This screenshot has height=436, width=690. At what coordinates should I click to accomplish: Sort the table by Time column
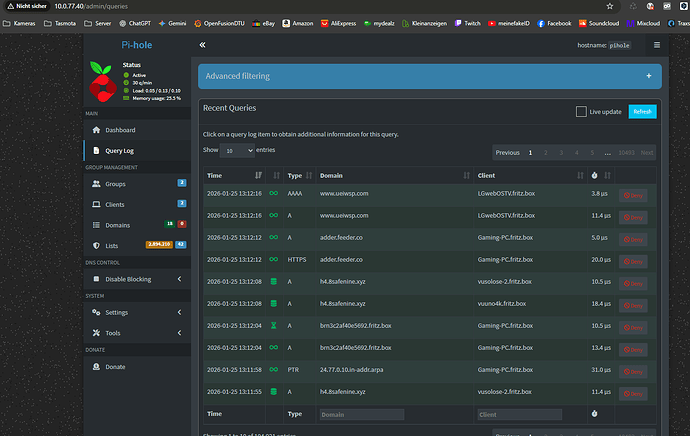pyautogui.click(x=258, y=176)
